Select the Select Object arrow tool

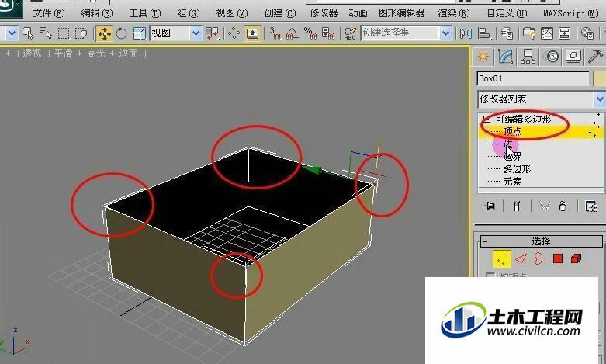tap(28, 33)
